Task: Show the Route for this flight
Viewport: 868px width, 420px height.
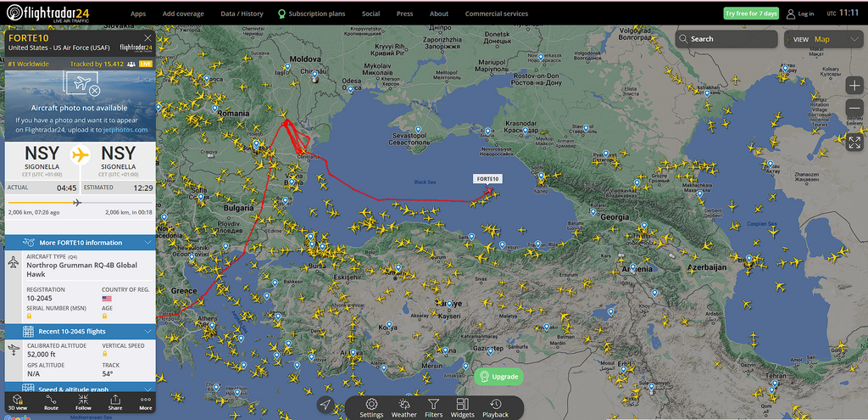Action: pos(51,402)
